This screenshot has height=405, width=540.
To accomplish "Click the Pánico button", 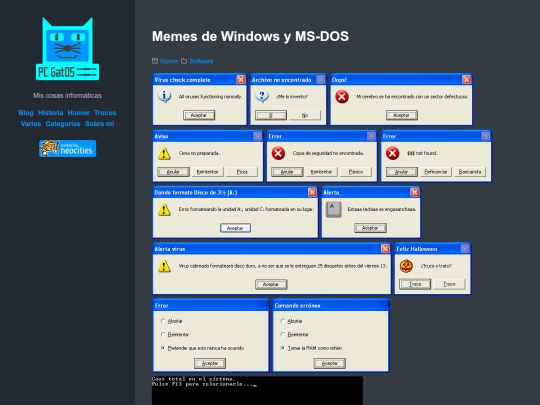I will click(356, 172).
